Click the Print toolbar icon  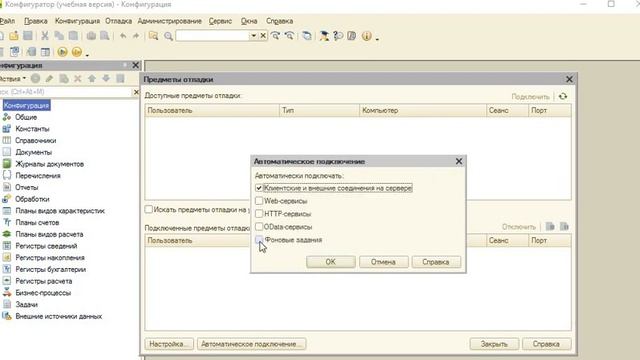tap(91, 36)
